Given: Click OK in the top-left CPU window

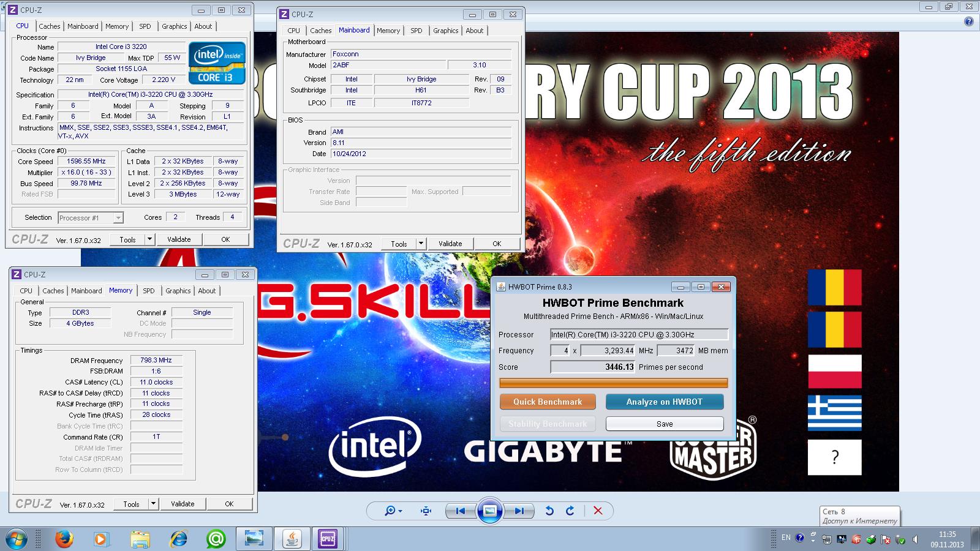Looking at the screenshot, I should click(225, 239).
